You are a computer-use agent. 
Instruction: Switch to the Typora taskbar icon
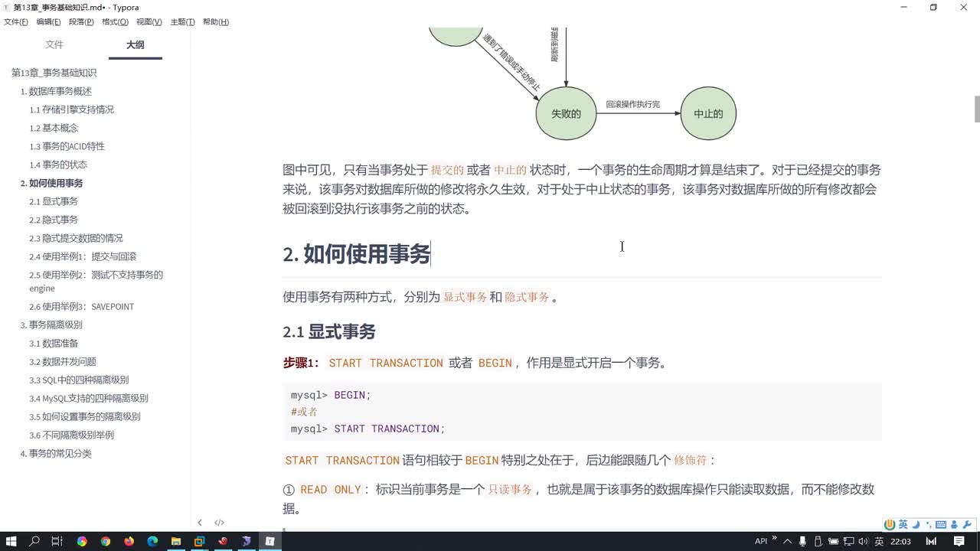pos(269,541)
